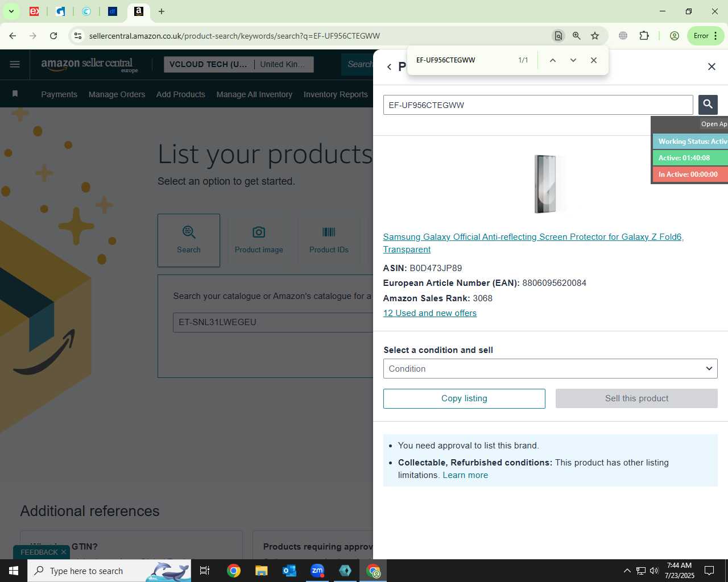Open Zoom from the taskbar
This screenshot has height=582, width=728.
pos(317,571)
